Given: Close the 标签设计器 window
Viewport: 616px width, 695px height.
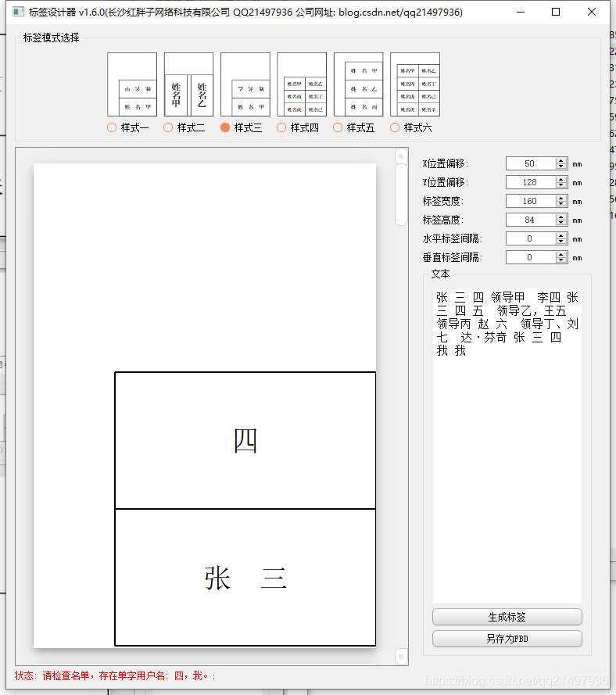Looking at the screenshot, I should (x=592, y=12).
